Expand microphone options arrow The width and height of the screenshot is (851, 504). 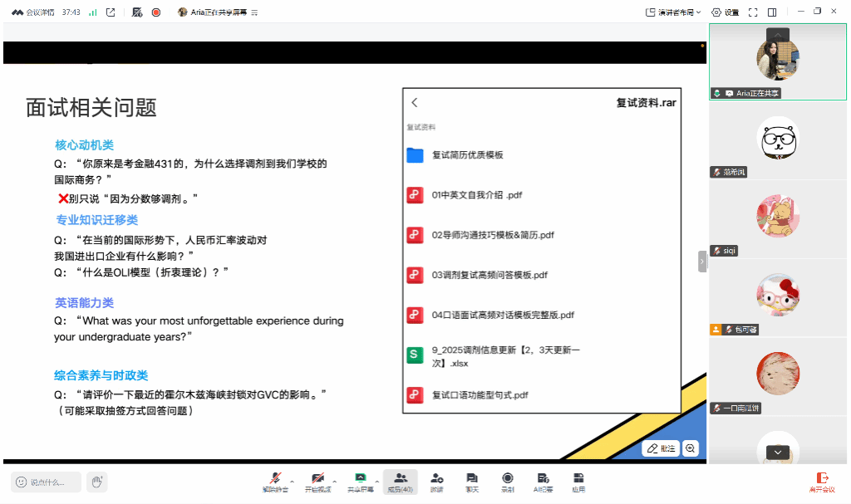(292, 481)
